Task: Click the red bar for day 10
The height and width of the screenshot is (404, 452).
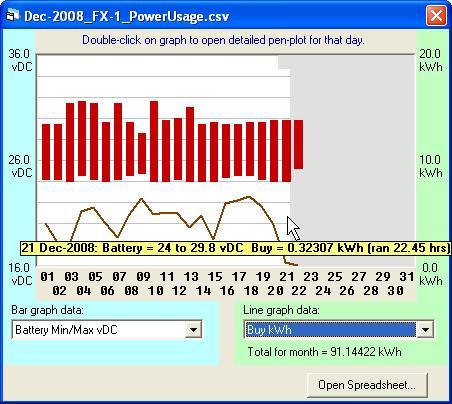Action: (x=154, y=141)
